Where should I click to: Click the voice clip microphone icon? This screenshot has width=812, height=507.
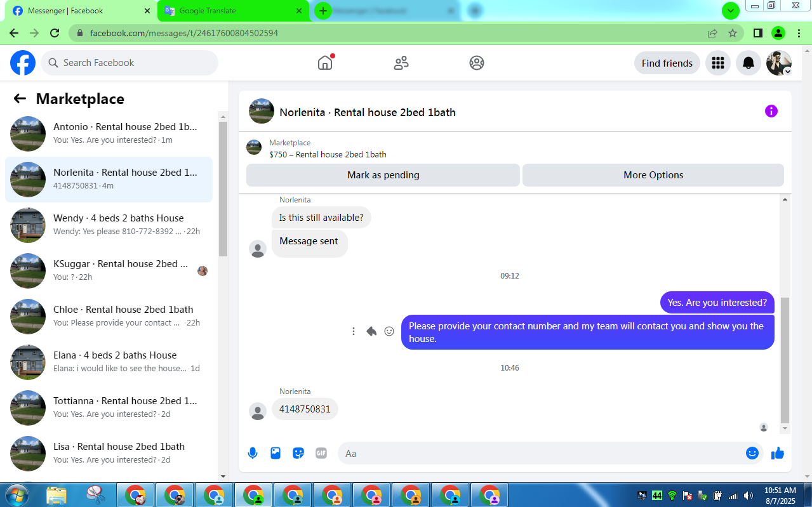(253, 453)
